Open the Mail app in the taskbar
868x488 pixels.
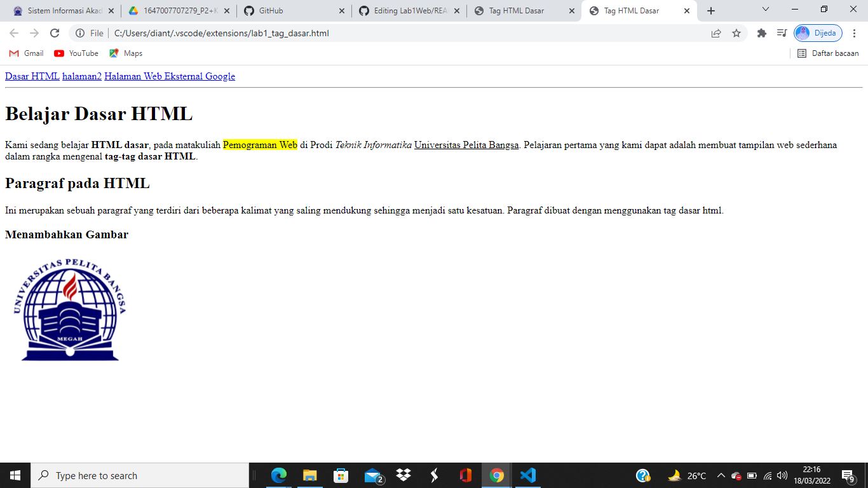click(372, 475)
